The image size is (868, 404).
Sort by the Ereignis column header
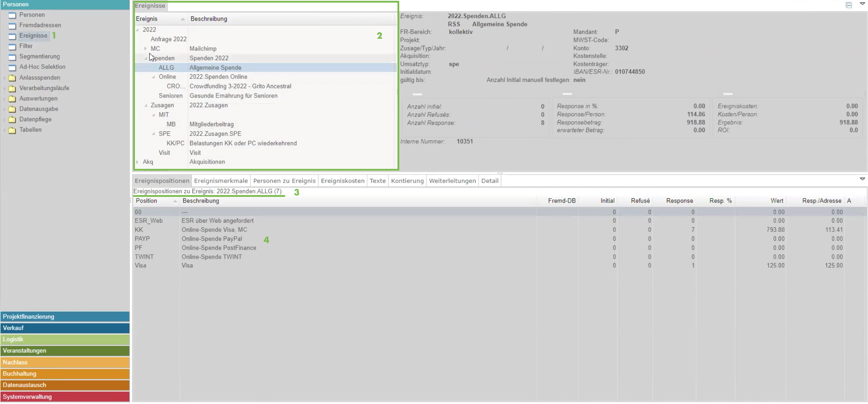(147, 19)
